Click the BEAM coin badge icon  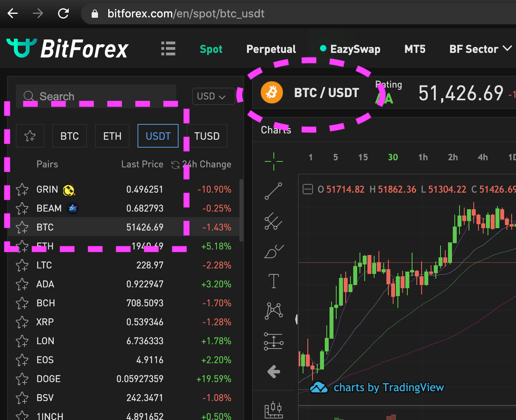pos(73,208)
